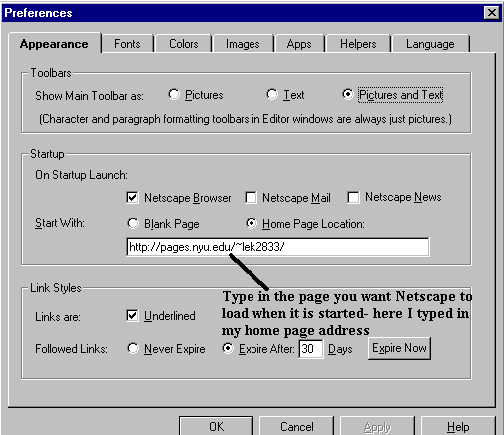Switch to the Images tab
This screenshot has height=435, width=504.
pyautogui.click(x=243, y=44)
